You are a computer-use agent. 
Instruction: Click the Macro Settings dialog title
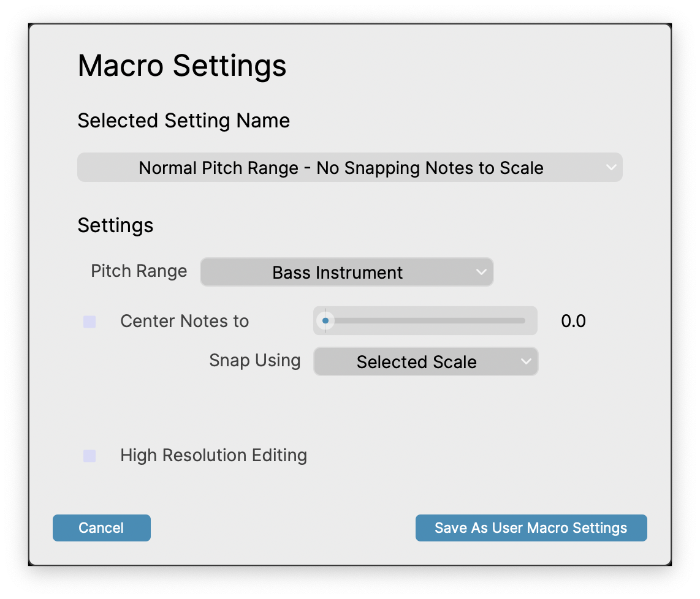[181, 66]
